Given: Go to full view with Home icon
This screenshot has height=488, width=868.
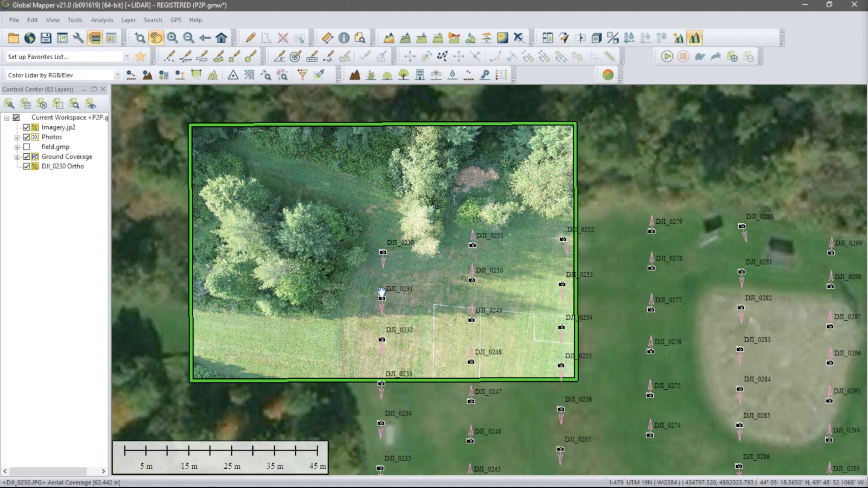Looking at the screenshot, I should (221, 38).
